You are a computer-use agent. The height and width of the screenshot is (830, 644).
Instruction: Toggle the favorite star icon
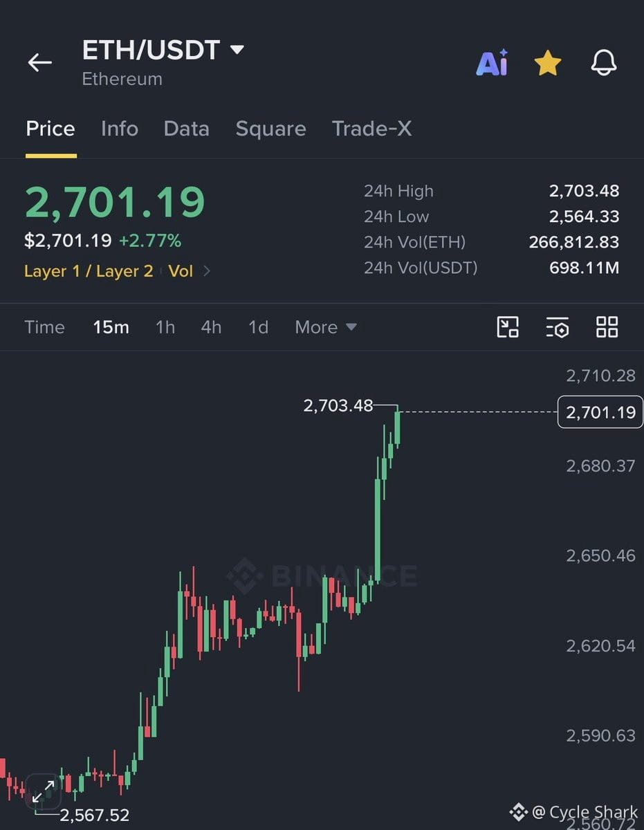[x=548, y=63]
